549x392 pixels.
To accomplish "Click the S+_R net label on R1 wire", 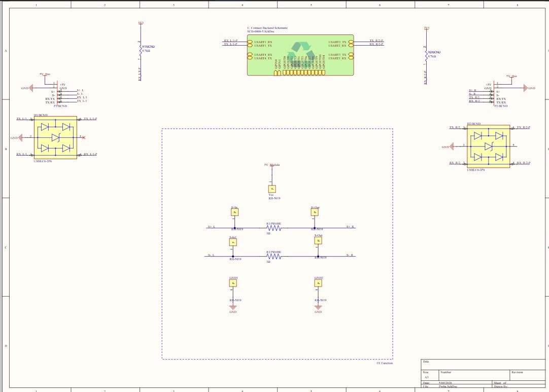I will [x=350, y=227].
